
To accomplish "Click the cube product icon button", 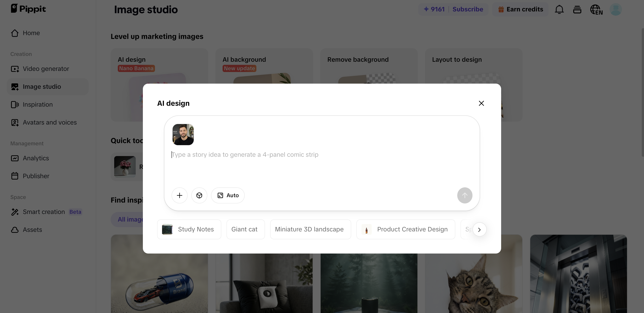I will click(x=199, y=195).
